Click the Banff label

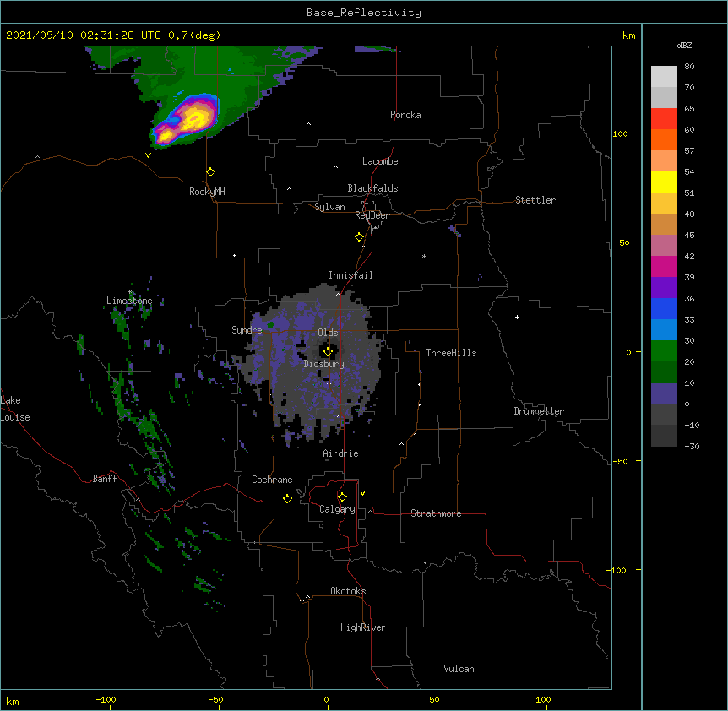105,479
